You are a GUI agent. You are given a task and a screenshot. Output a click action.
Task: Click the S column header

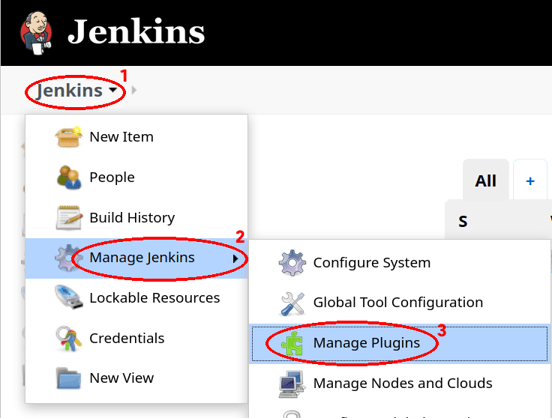pos(463,222)
